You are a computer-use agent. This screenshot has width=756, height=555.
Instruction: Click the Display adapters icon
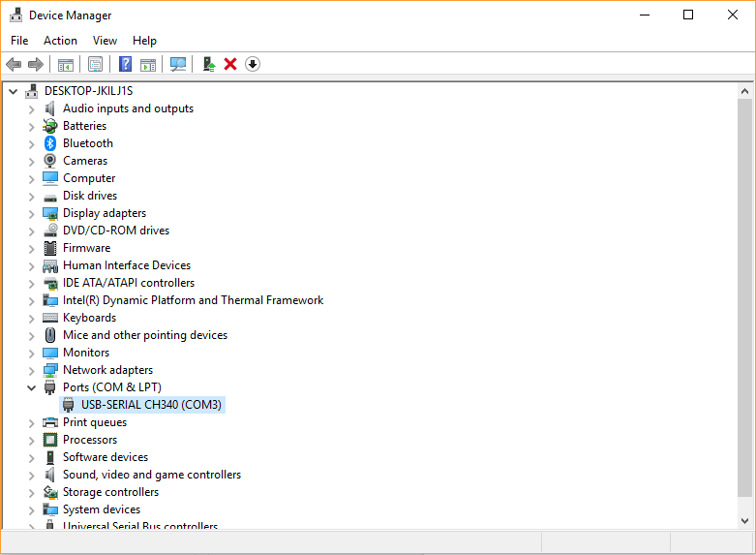(x=50, y=213)
